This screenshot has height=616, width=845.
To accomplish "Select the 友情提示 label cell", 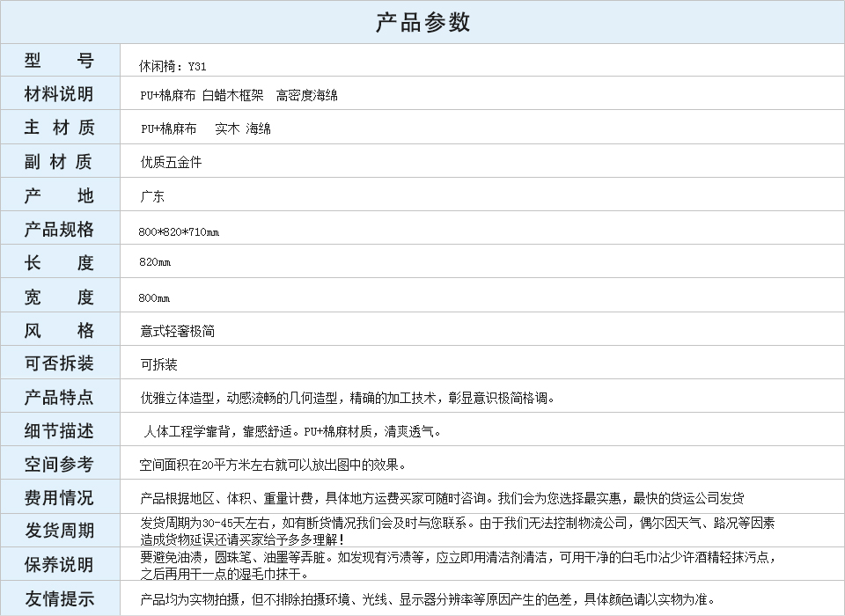I will tap(59, 598).
